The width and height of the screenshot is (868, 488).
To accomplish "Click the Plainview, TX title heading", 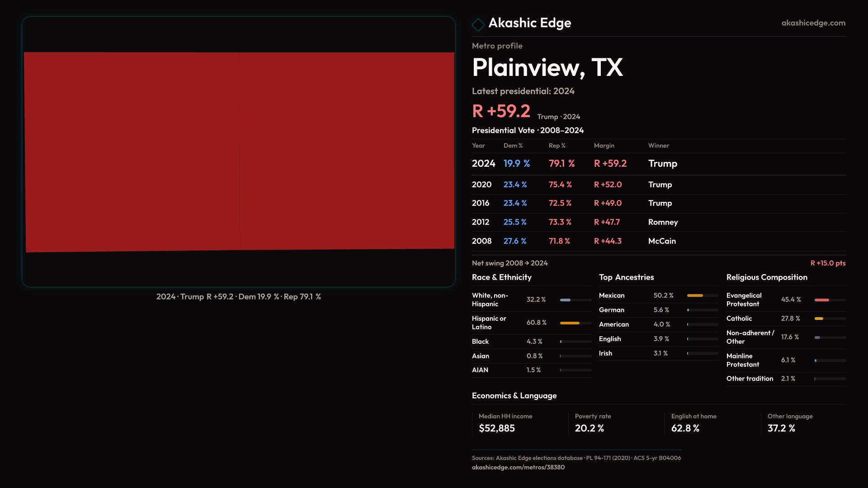I will [547, 68].
